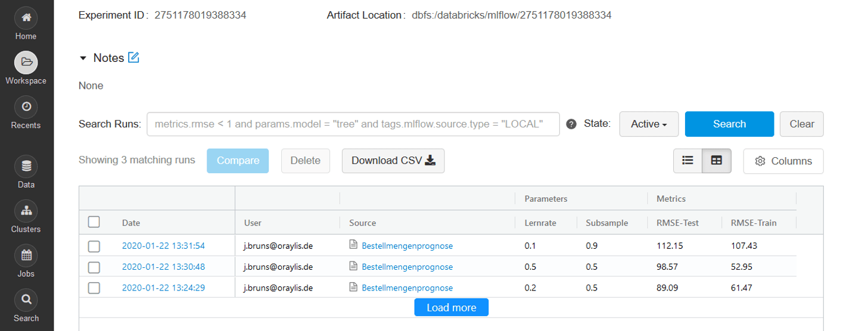Focus the Search Runs query field
Image resolution: width=868 pixels, height=331 pixels.
[x=353, y=124]
